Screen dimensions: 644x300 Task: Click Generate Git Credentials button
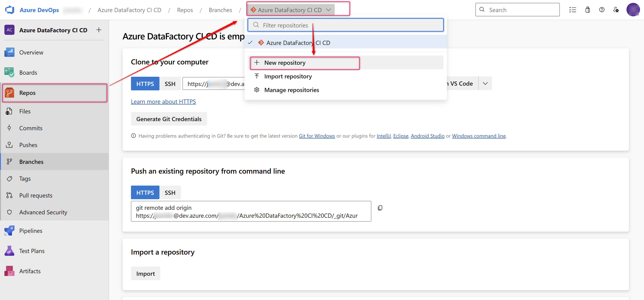169,119
